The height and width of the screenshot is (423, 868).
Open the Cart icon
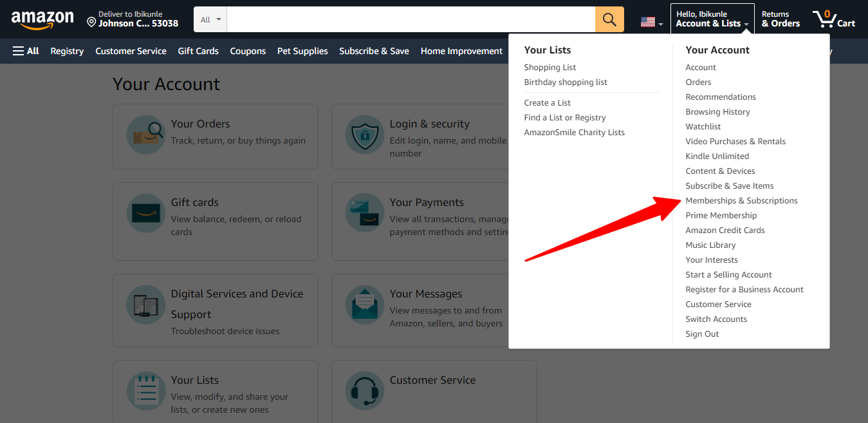834,19
